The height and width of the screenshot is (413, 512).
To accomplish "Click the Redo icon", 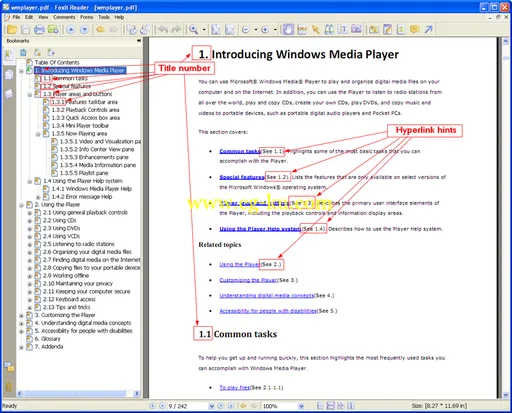I will click(176, 30).
